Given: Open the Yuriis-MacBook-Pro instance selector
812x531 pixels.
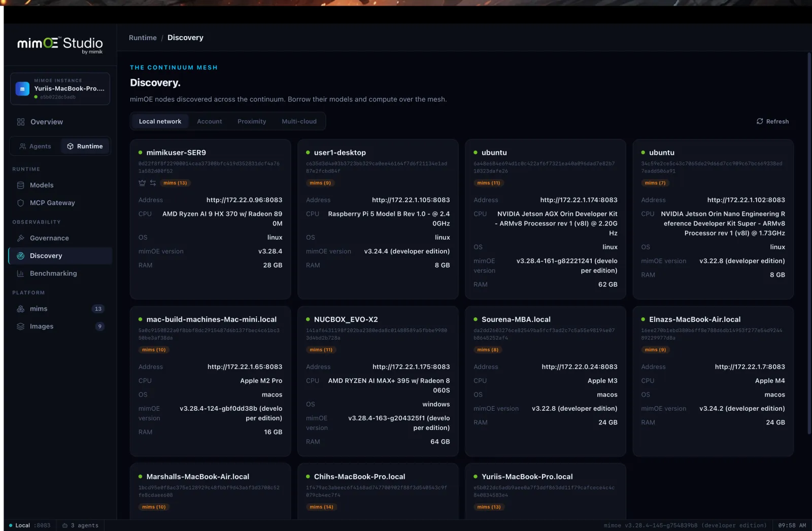Looking at the screenshot, I should (60, 89).
